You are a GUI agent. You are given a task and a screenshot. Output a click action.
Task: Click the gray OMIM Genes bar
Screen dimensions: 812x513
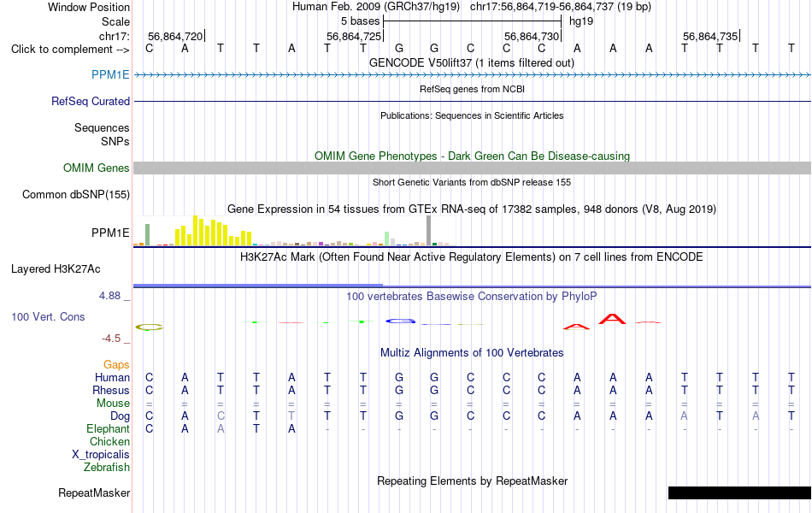tap(473, 168)
